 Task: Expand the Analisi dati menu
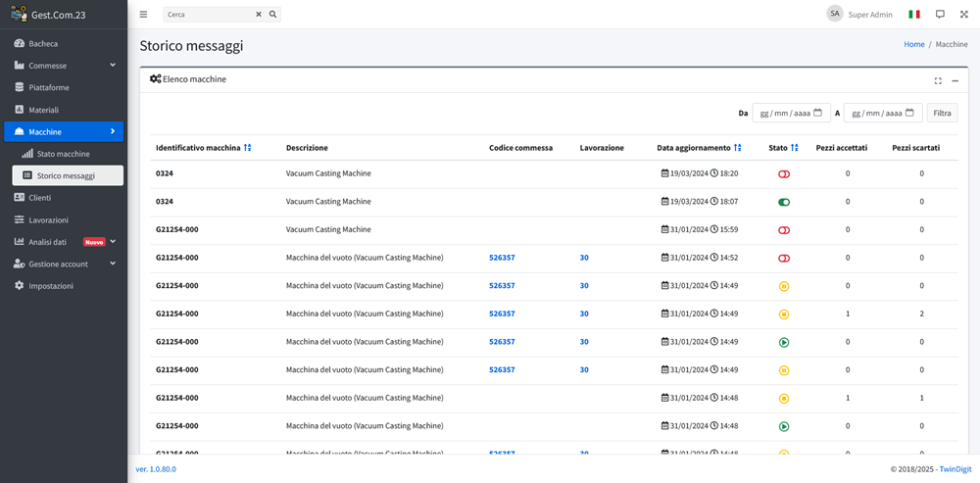(x=113, y=242)
